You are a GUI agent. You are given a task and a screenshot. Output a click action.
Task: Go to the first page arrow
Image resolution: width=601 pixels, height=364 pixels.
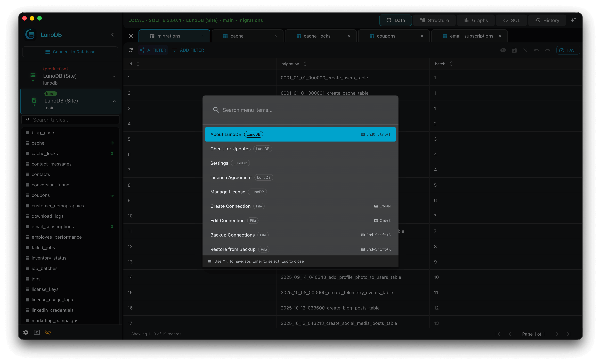[498, 334]
